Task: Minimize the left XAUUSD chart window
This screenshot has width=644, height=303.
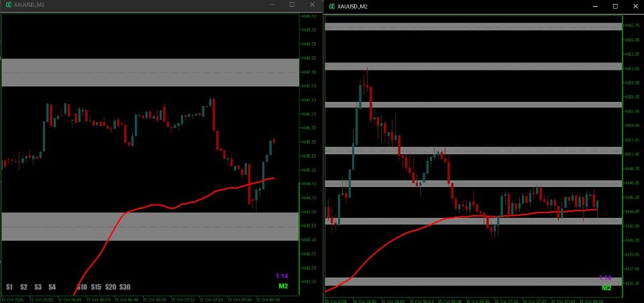Action: [272, 5]
